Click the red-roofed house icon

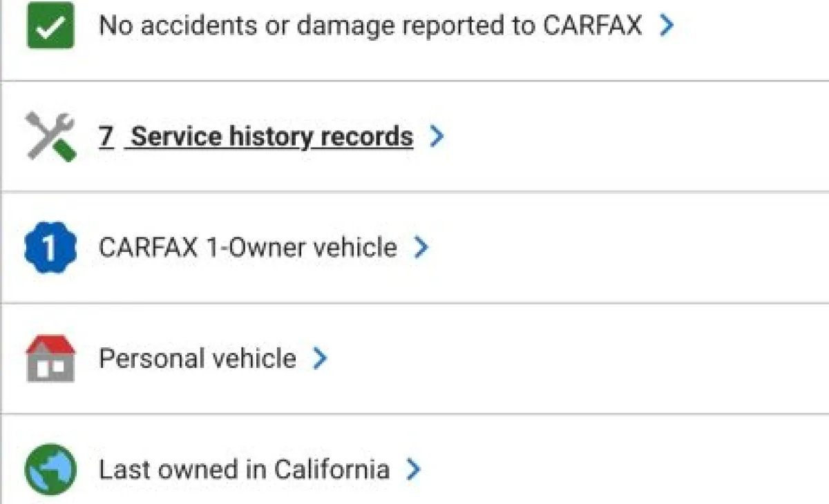(x=50, y=359)
